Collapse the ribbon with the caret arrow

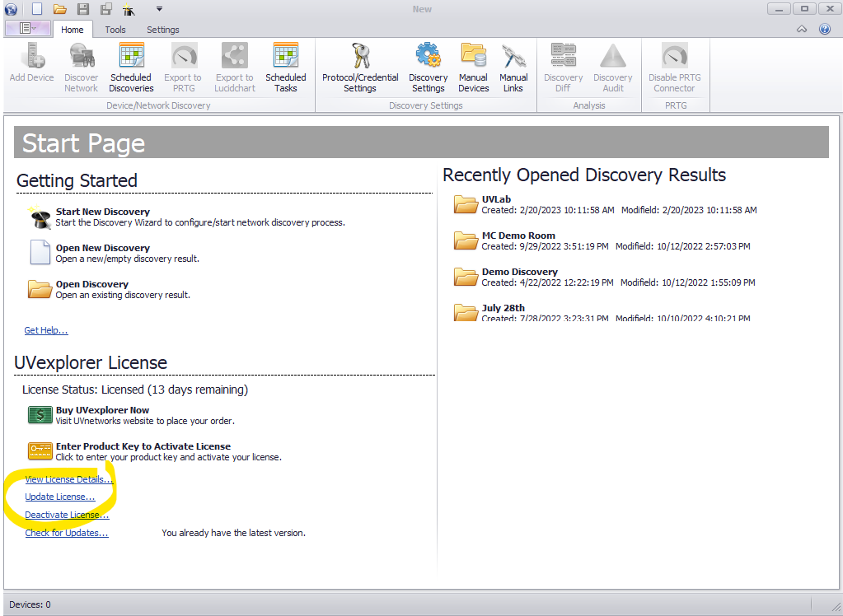[x=802, y=29]
